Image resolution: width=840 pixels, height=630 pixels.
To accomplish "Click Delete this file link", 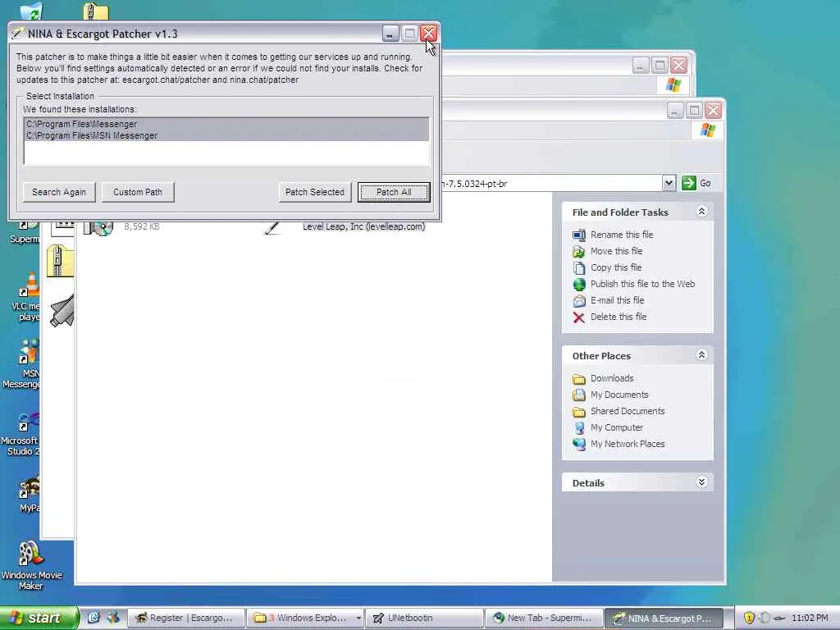I will 619,317.
